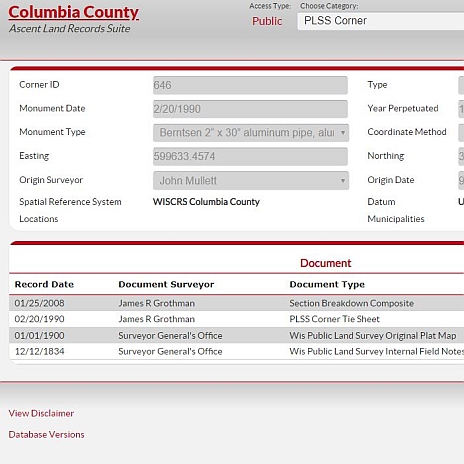Open Wis Public Land Survey Internal Field Notes

coord(377,351)
